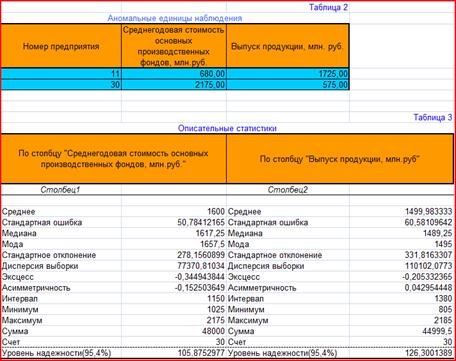Select the cell with enterprise number 11
Screen dimensions: 456x361
tap(61, 74)
